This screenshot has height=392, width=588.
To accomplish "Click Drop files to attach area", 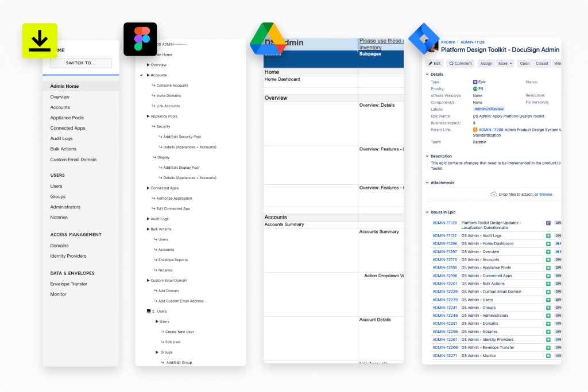I will 494,194.
